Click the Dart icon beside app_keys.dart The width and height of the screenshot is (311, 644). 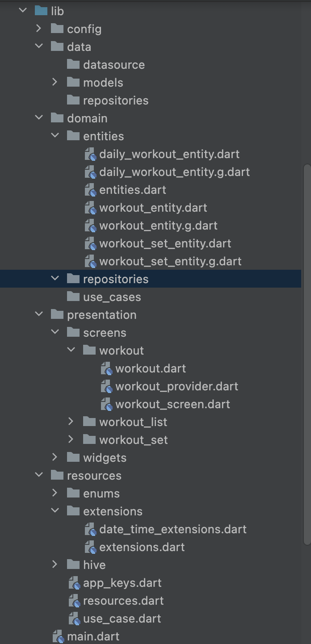tap(74, 583)
